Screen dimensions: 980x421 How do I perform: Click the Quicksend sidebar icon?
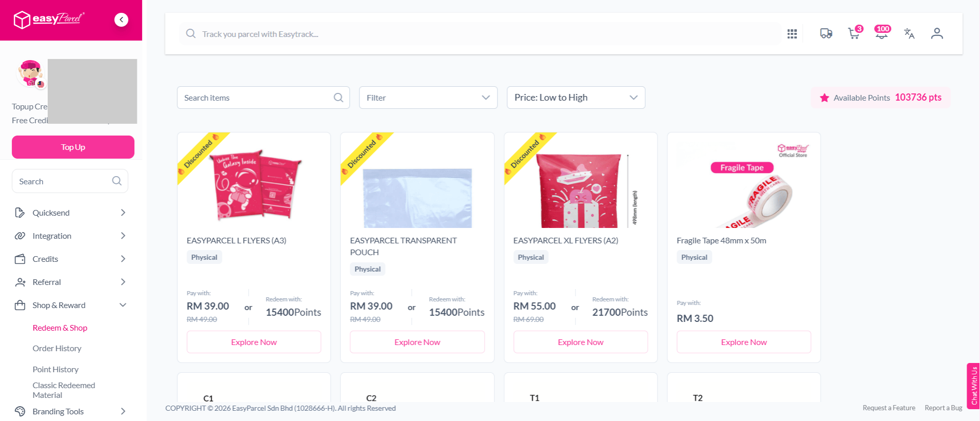click(x=20, y=213)
